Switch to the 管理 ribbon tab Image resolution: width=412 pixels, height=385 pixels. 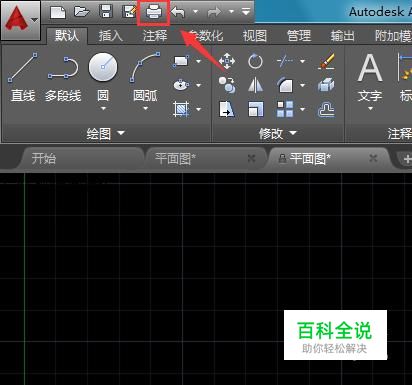point(299,35)
